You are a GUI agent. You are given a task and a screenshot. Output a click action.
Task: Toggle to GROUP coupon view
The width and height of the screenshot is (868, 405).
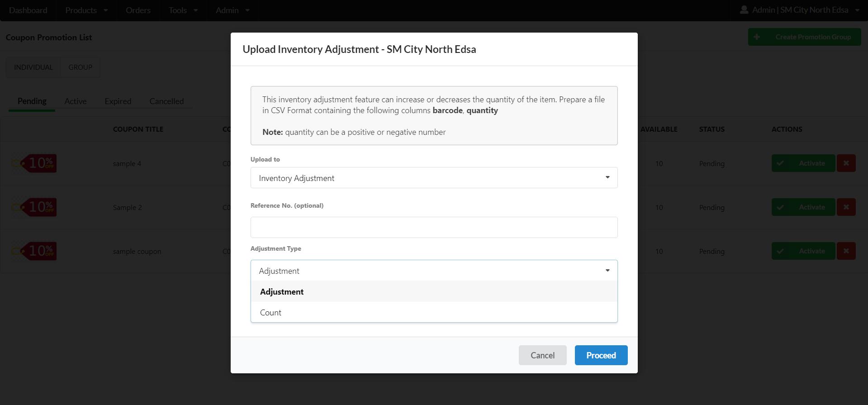coord(80,67)
